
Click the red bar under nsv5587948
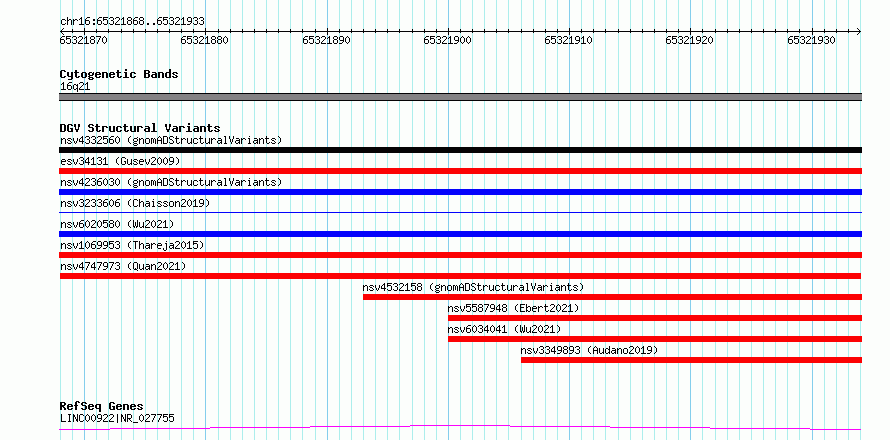pyautogui.click(x=655, y=318)
